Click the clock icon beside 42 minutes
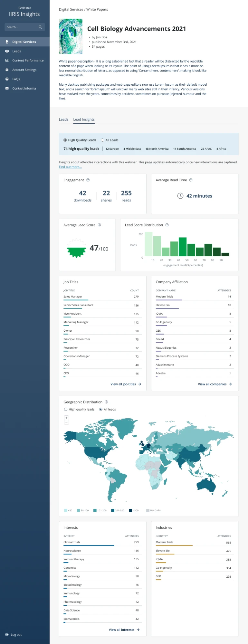This screenshot has height=644, width=248. [x=180, y=196]
